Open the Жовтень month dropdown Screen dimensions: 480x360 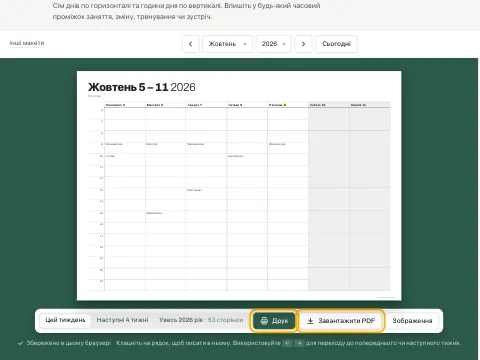click(x=227, y=44)
